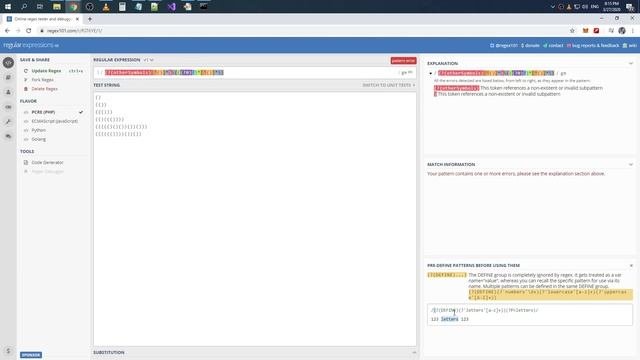This screenshot has width=640, height=360.
Task: Open the live chat sidebar icon
Action: coord(8,136)
